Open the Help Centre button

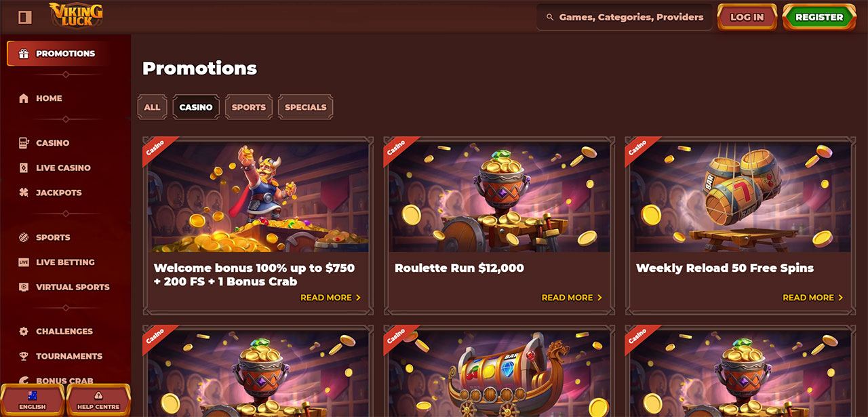[x=98, y=400]
